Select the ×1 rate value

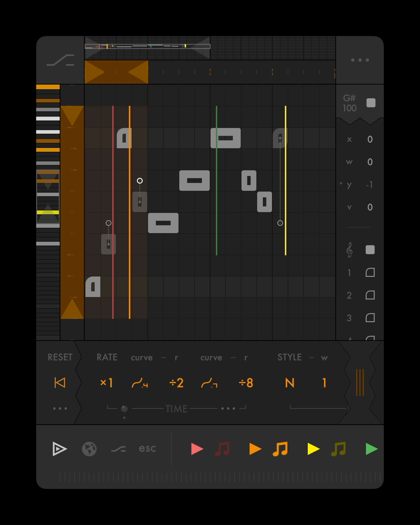coord(106,383)
